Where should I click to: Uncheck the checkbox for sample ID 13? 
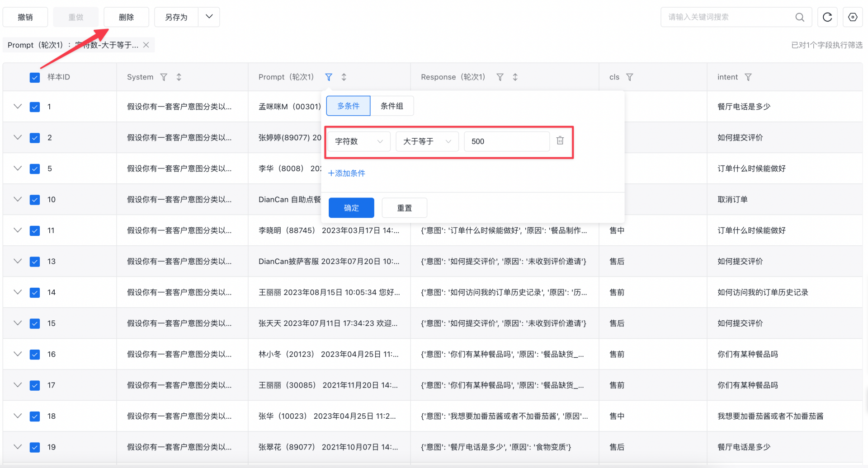[35, 262]
